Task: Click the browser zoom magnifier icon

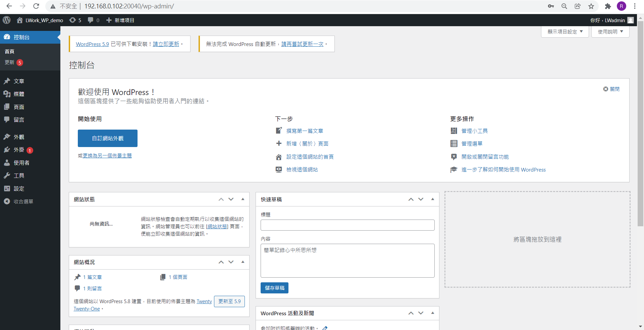Action: pos(564,6)
